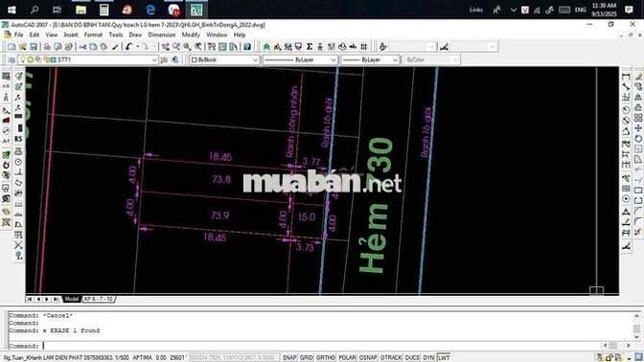Expand the first ByLayer linetype dropdown

(x=333, y=60)
